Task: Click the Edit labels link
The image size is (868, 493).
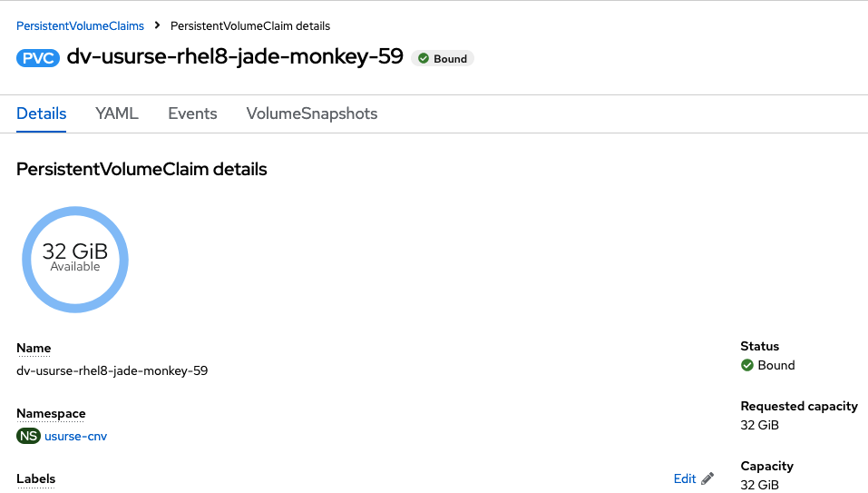Action: [685, 478]
